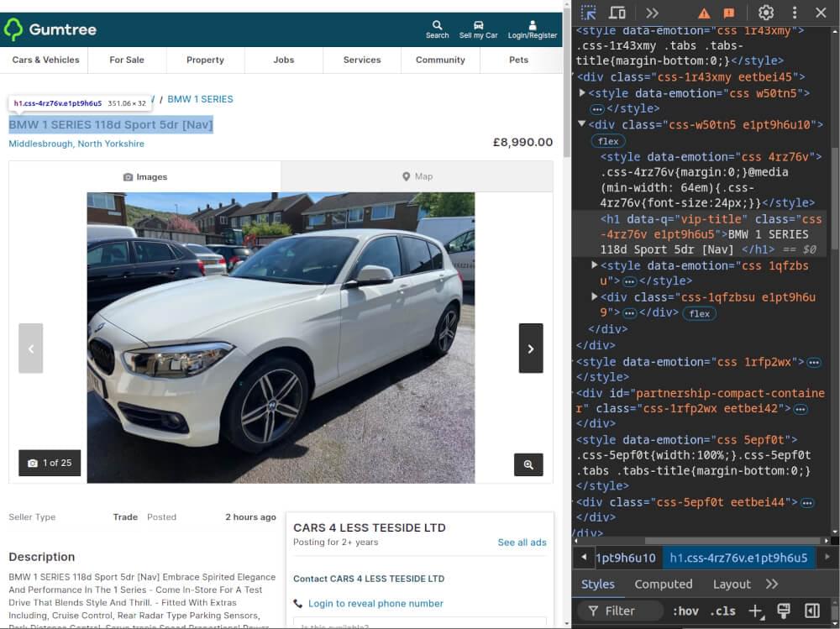
Task: Toggle the element class editor .cls icon
Action: (721, 611)
